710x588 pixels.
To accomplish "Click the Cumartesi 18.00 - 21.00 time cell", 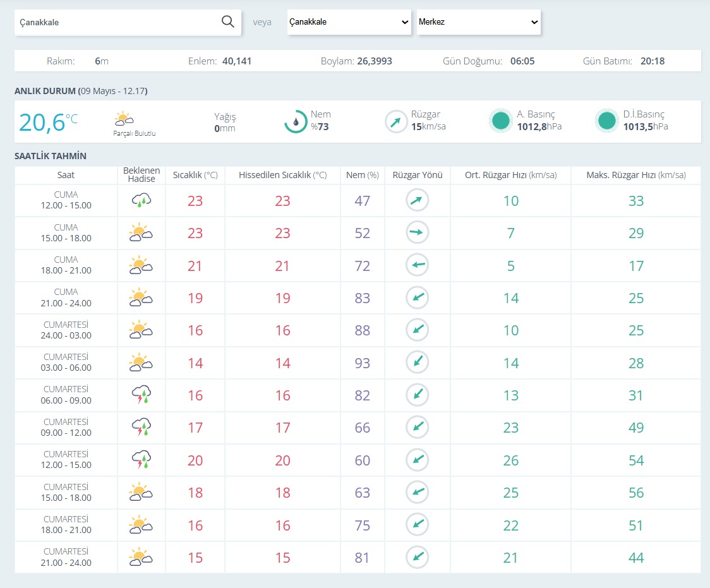I will click(66, 524).
